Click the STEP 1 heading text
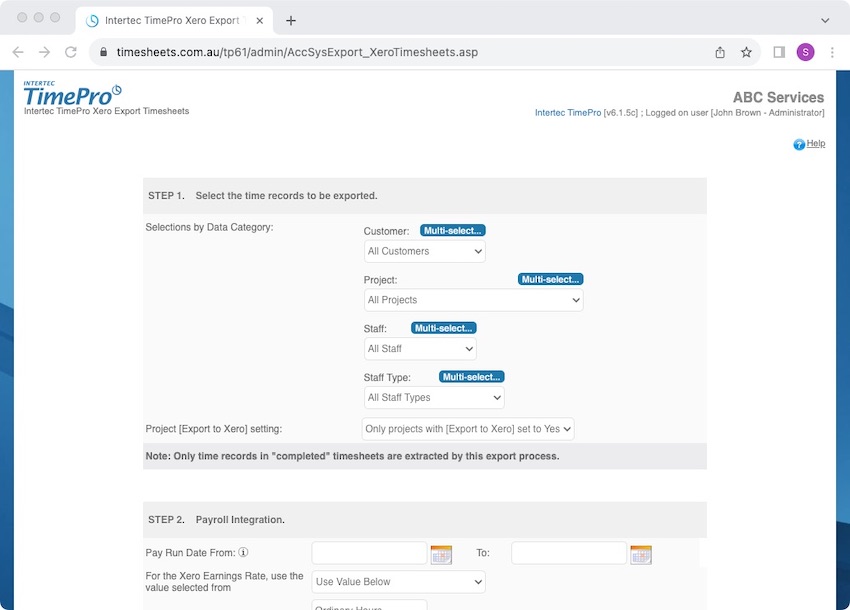This screenshot has width=850, height=610. pos(263,196)
